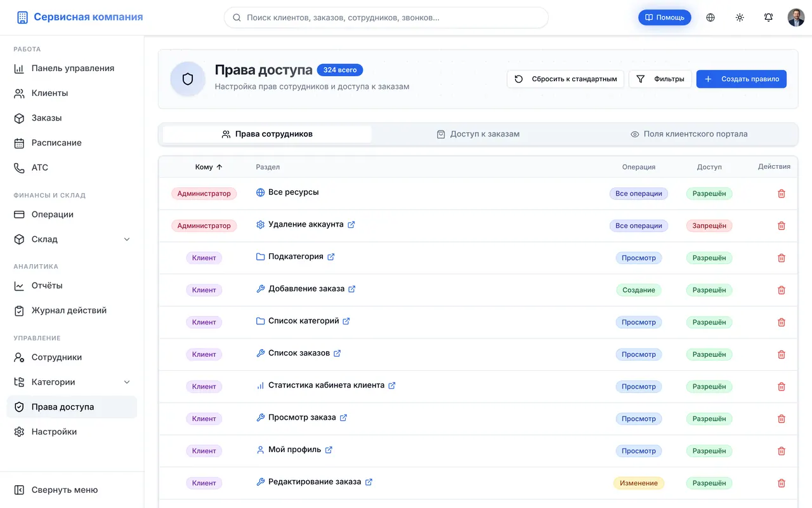
Task: Open 'АТС' telephony sidebar item
Action: (x=72, y=168)
